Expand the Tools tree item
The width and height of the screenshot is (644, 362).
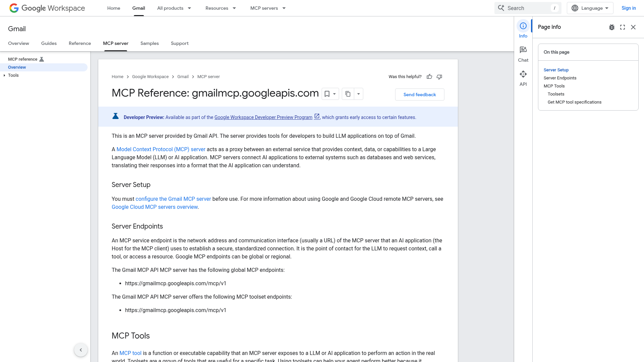pyautogui.click(x=4, y=75)
